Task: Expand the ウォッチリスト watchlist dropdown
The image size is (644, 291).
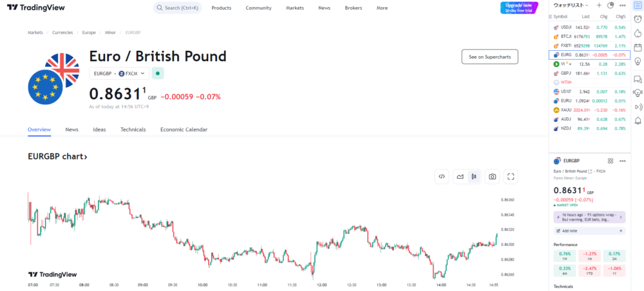Action: click(x=571, y=5)
